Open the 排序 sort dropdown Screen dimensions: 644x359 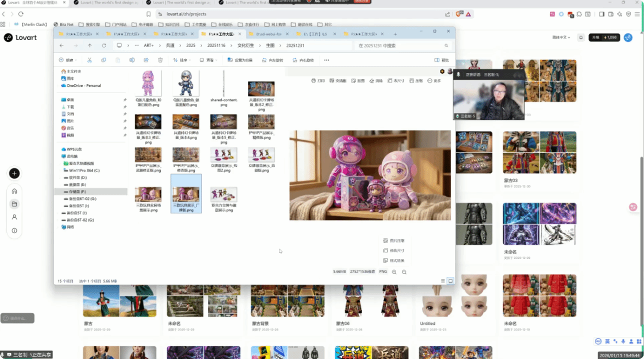pyautogui.click(x=181, y=60)
